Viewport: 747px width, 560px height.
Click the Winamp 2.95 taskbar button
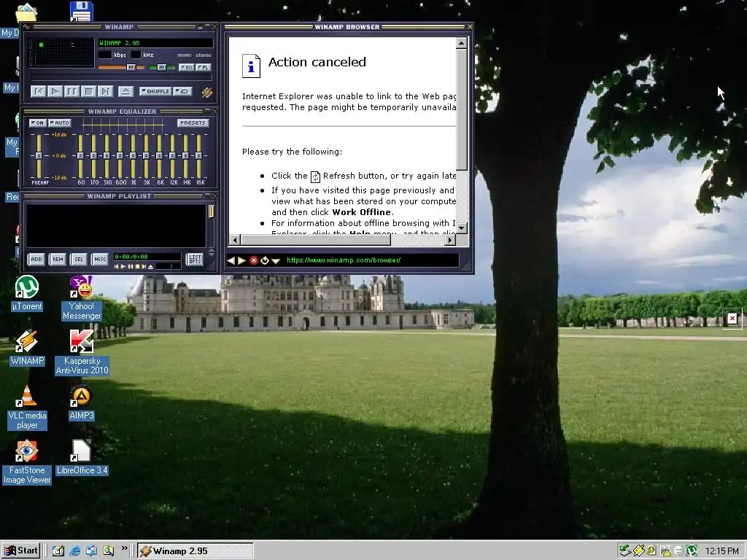(196, 551)
